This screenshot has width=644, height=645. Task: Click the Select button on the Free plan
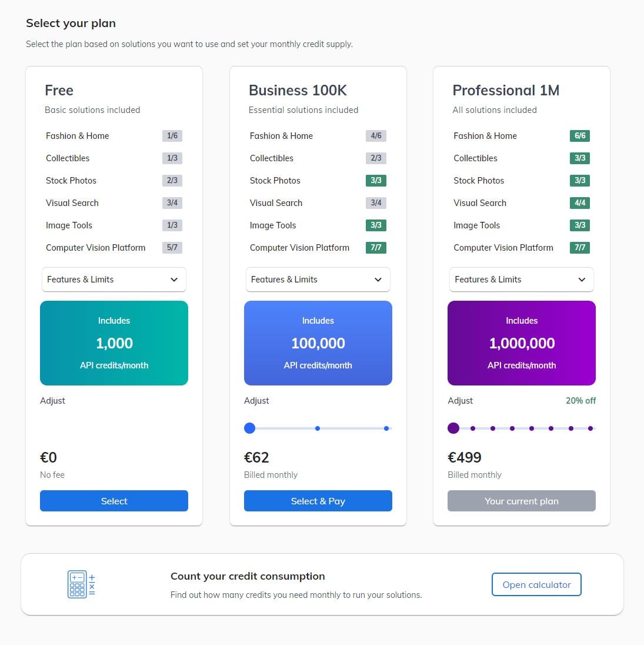[114, 501]
